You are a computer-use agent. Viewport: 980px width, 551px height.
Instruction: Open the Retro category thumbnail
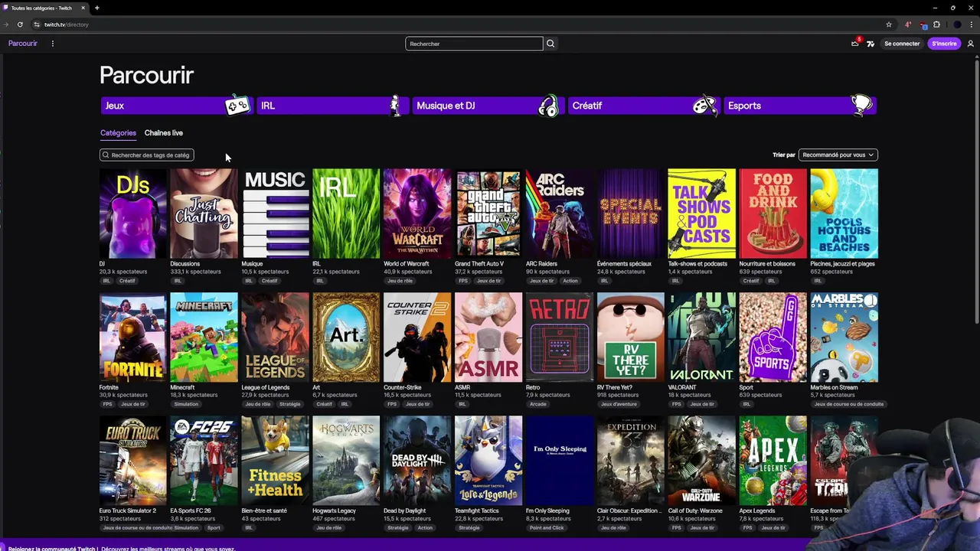point(560,337)
